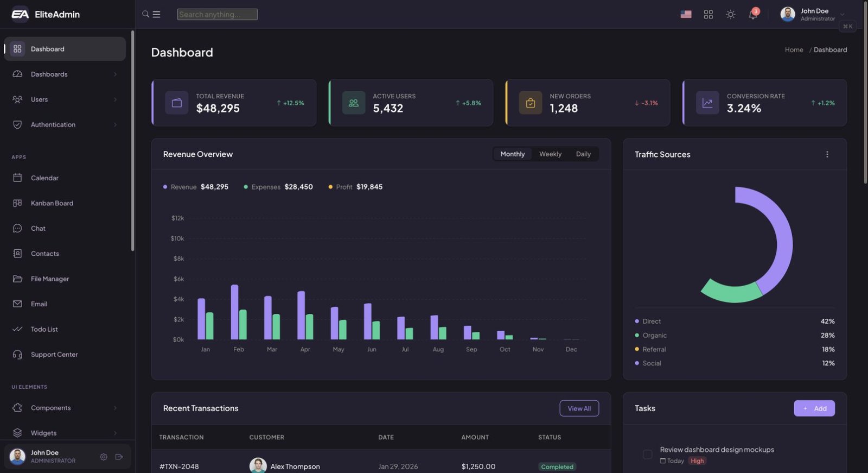Viewport: 868px width, 473px height.
Task: Select Dashboard in the sidebar
Action: [65, 49]
